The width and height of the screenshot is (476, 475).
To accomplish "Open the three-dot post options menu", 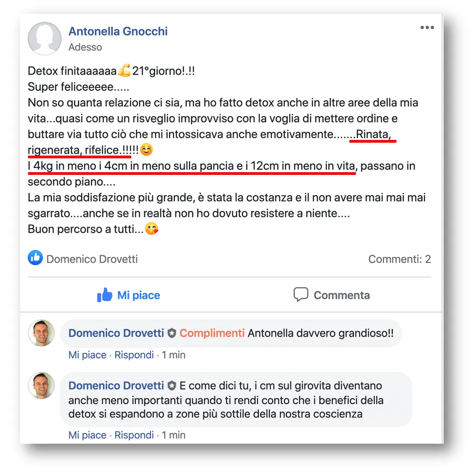I will pyautogui.click(x=427, y=28).
